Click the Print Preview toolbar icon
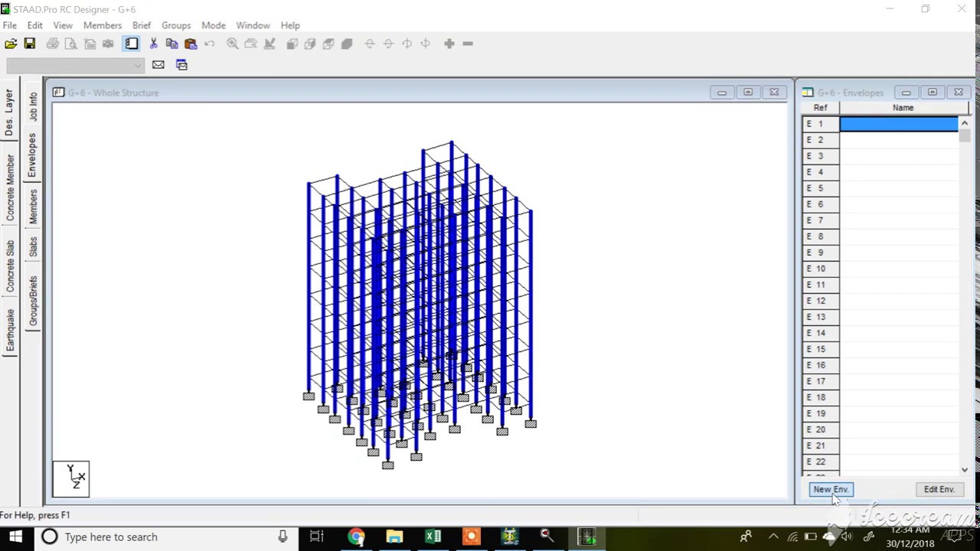 70,44
